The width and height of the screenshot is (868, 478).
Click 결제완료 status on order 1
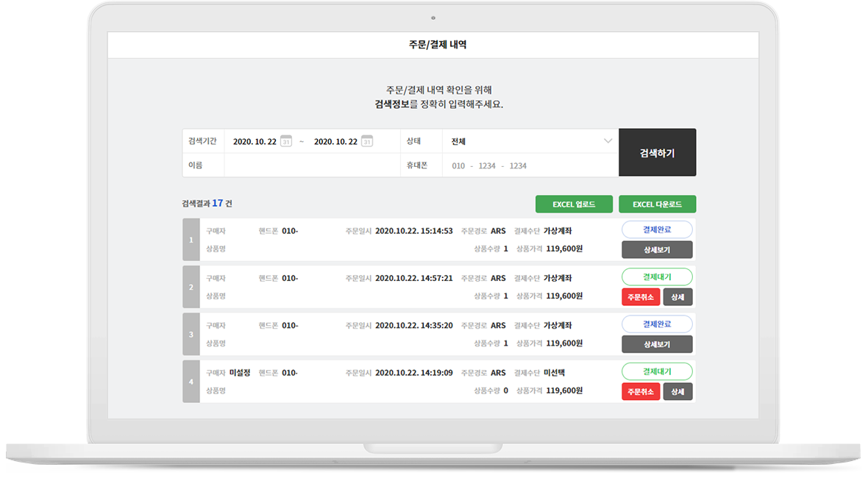pyautogui.click(x=657, y=229)
